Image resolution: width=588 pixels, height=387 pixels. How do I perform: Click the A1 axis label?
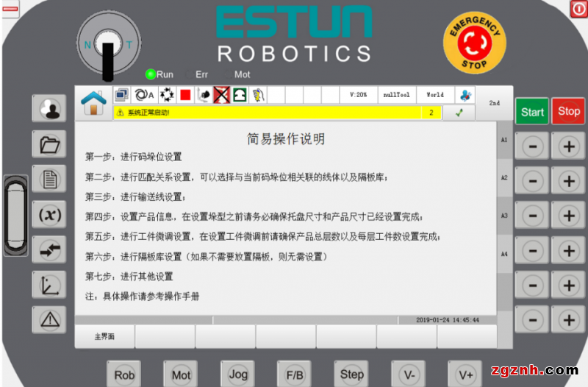point(504,140)
